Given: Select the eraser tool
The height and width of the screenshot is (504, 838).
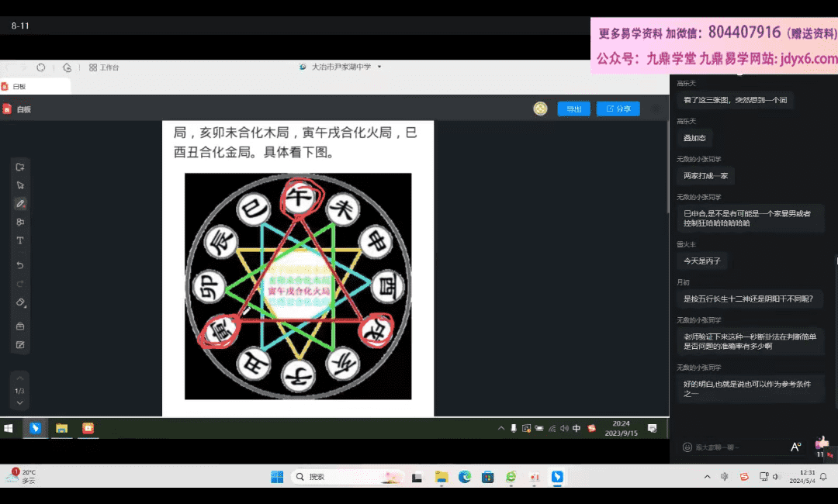Looking at the screenshot, I should [20, 302].
